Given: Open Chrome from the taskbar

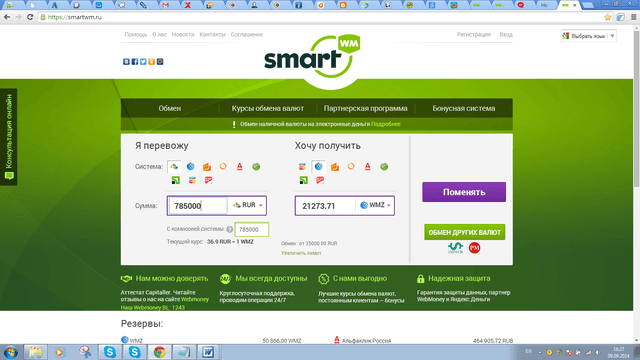Looking at the screenshot, I should [x=159, y=352].
